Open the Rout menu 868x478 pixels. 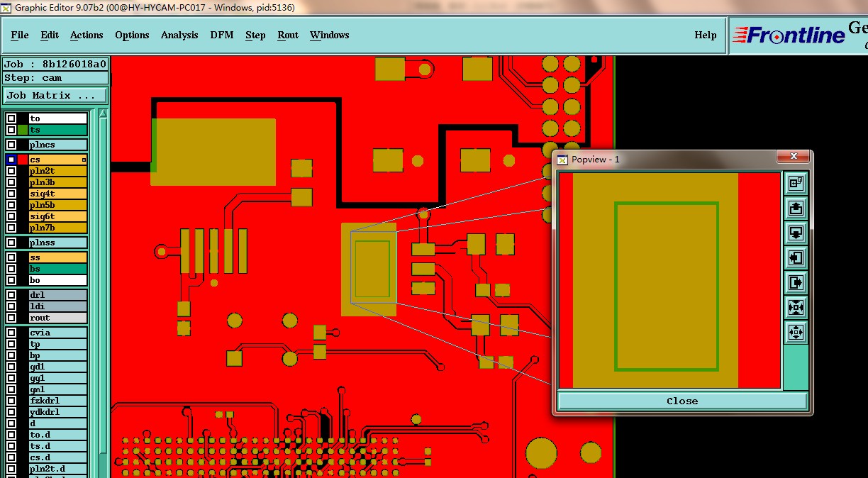pyautogui.click(x=288, y=35)
